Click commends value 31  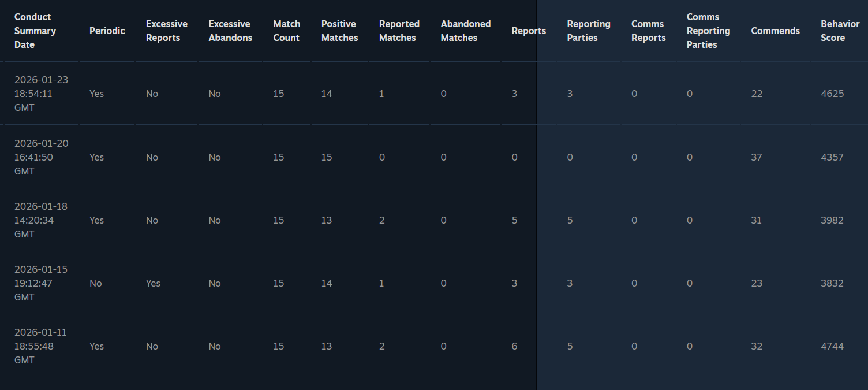757,220
